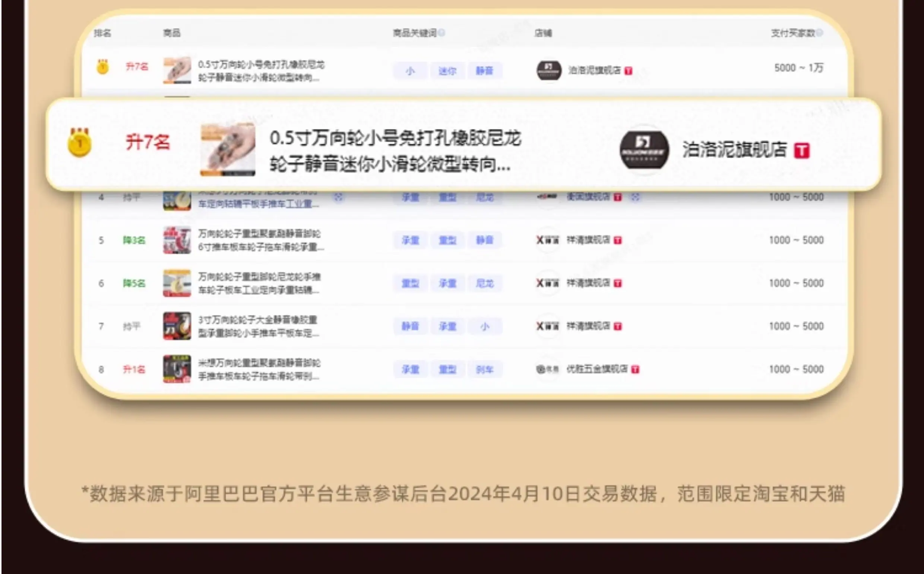Click the small gold medal in the first table row
Viewport: 924px width, 574px height.
coord(102,67)
